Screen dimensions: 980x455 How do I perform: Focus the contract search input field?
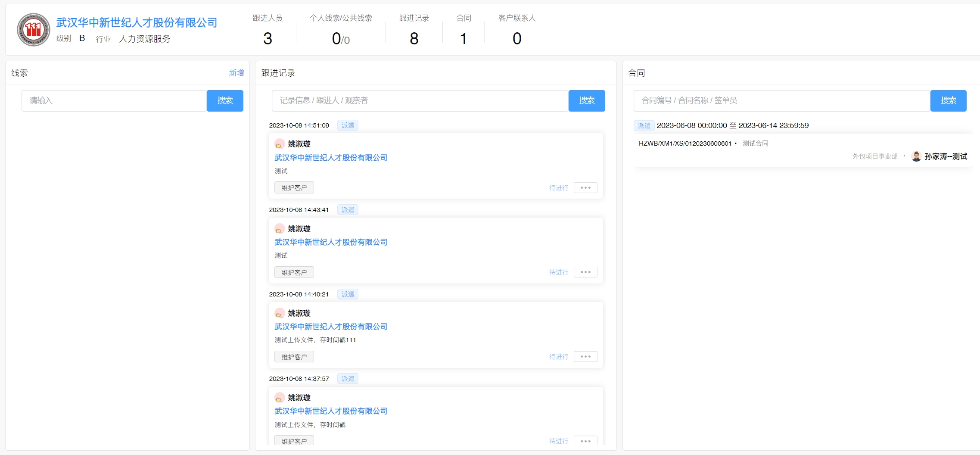pyautogui.click(x=781, y=101)
